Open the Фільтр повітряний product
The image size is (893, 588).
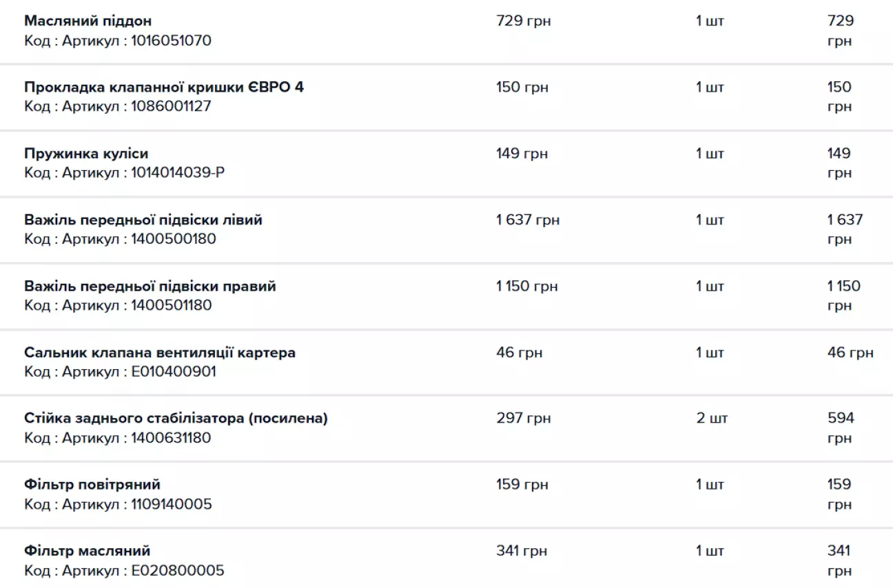coord(92,485)
